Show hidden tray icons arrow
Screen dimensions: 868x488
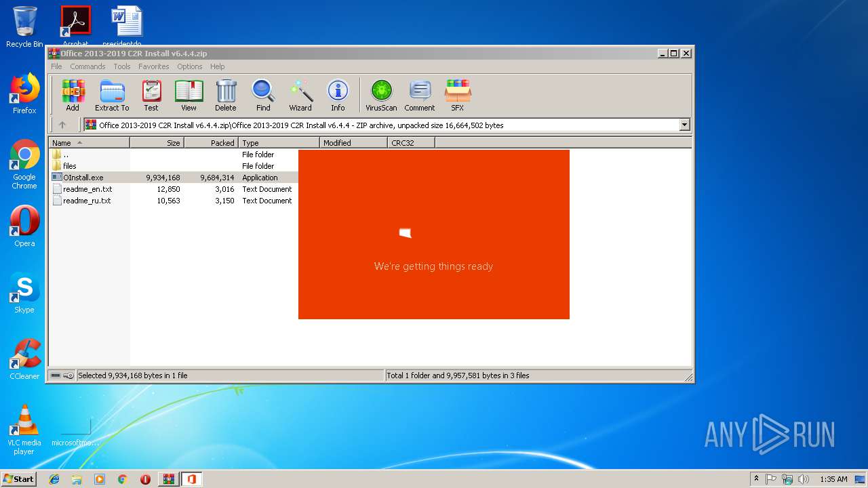click(x=756, y=479)
